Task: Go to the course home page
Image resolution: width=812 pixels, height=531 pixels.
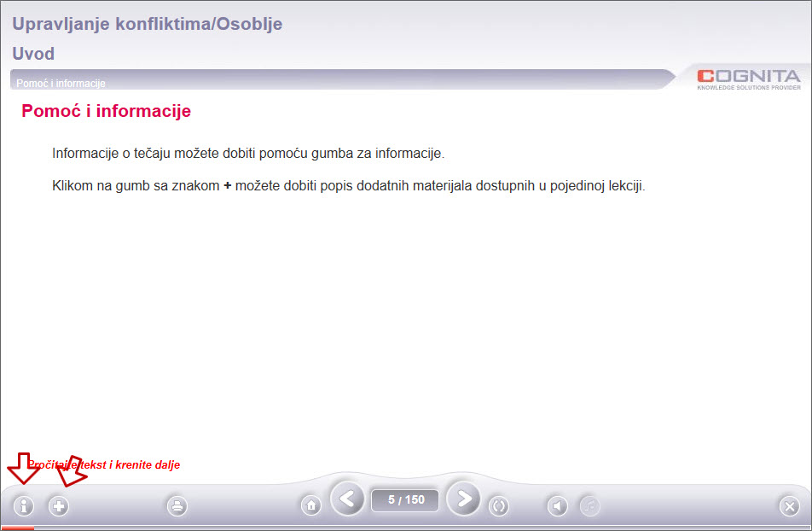Action: pos(311,506)
